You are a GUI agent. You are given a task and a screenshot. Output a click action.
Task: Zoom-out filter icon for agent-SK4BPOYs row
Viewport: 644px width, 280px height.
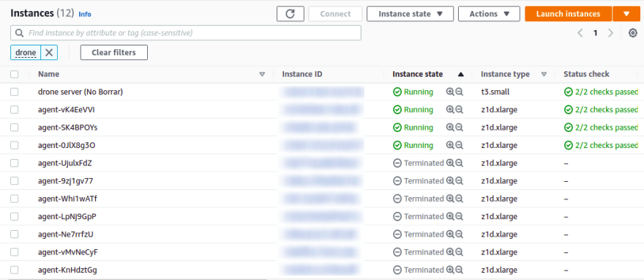click(459, 128)
